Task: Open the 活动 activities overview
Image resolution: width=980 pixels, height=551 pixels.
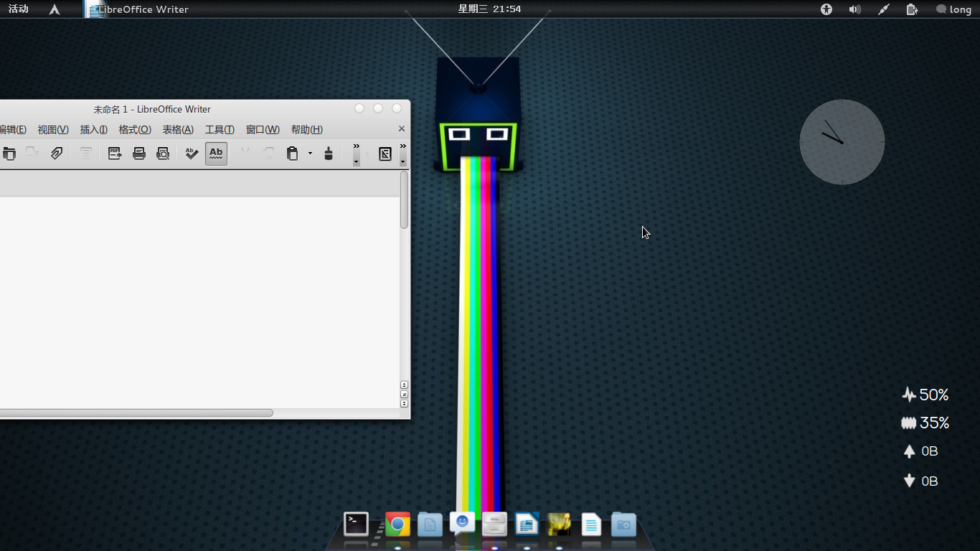Action: point(19,9)
